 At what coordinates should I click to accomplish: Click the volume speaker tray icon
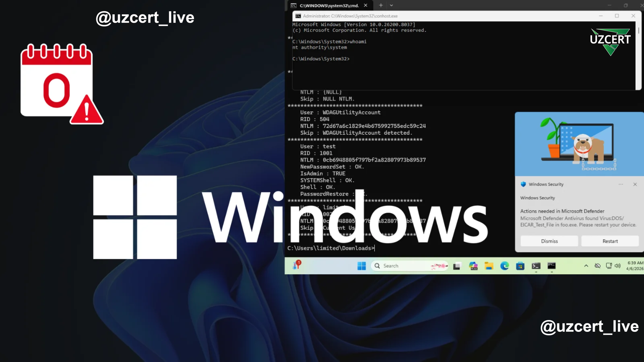click(618, 266)
